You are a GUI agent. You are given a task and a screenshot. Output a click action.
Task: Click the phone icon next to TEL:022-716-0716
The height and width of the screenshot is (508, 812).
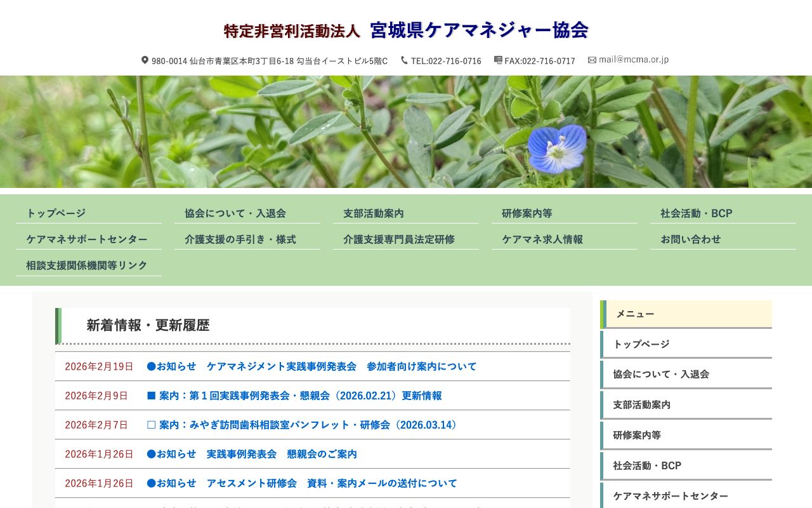[x=403, y=60]
